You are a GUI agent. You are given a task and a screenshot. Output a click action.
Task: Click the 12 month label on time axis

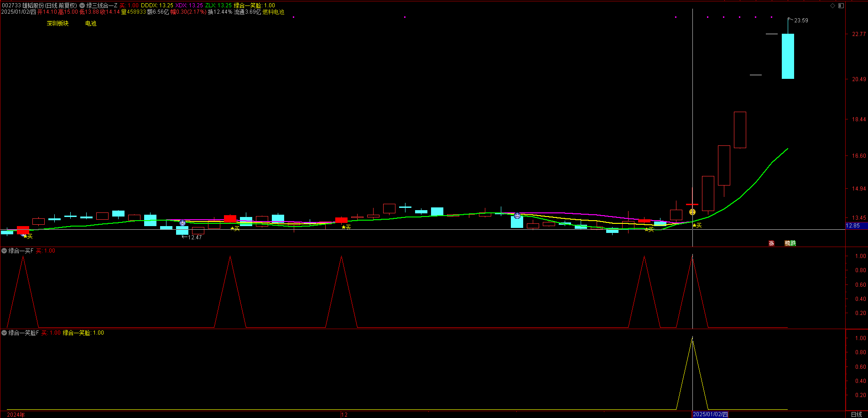pos(344,414)
